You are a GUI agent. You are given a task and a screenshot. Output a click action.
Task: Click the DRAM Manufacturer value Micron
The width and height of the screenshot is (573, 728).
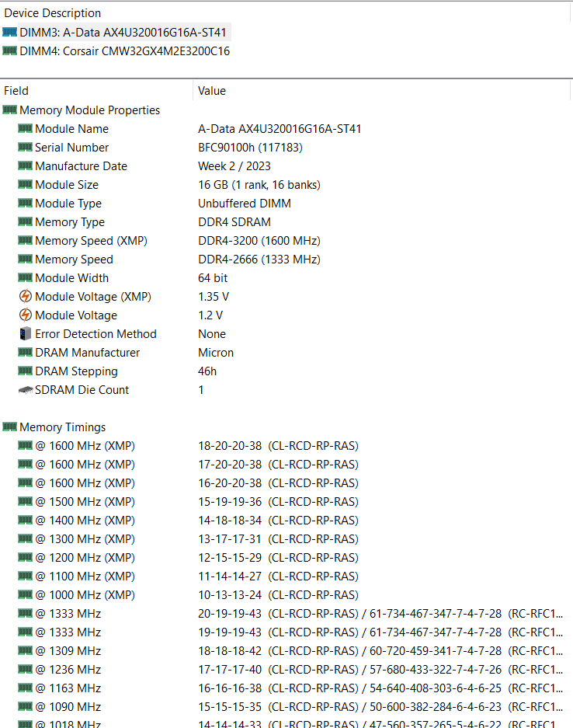(216, 353)
